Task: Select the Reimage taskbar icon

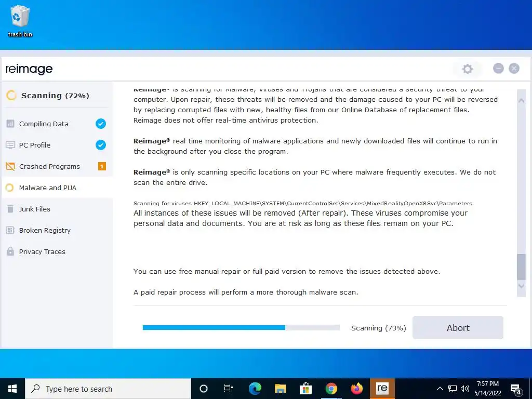Action: 382,389
